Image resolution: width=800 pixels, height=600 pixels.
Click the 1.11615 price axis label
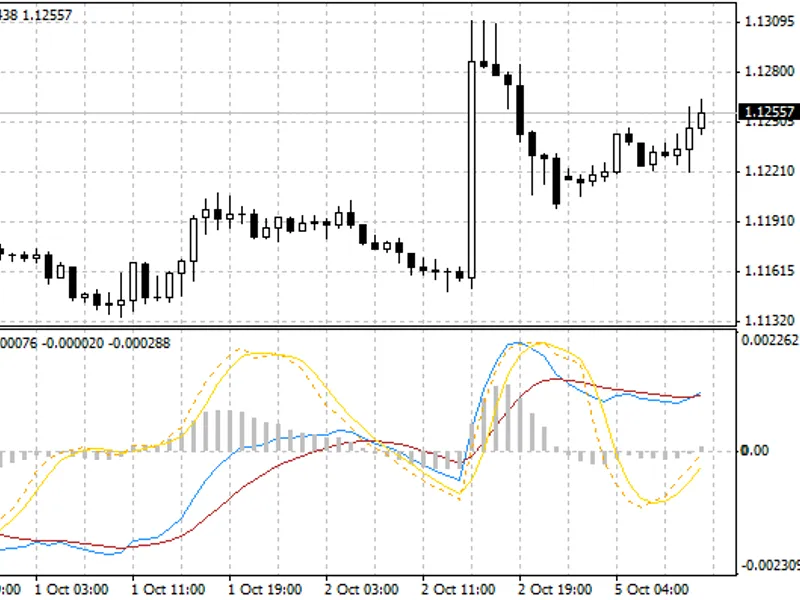(x=769, y=270)
